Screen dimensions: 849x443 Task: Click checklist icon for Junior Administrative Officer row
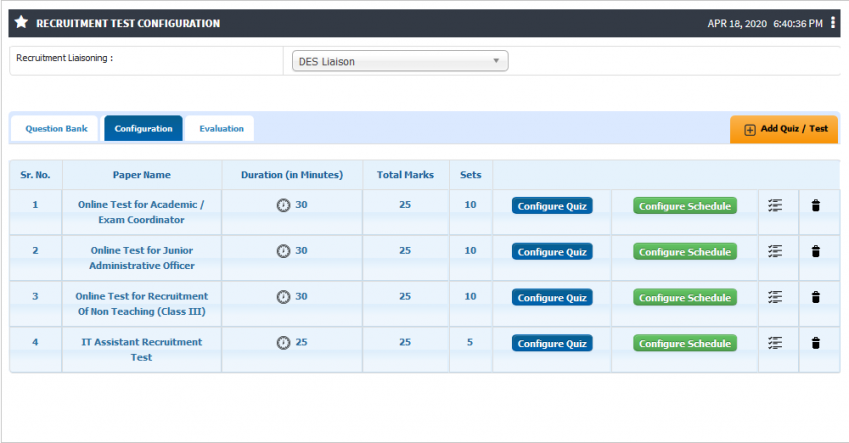(x=775, y=251)
